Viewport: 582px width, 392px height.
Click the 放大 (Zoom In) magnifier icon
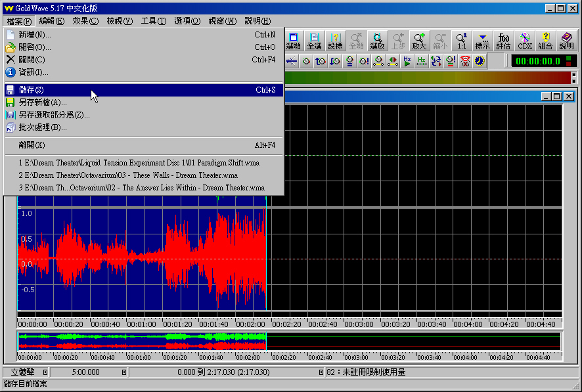419,41
